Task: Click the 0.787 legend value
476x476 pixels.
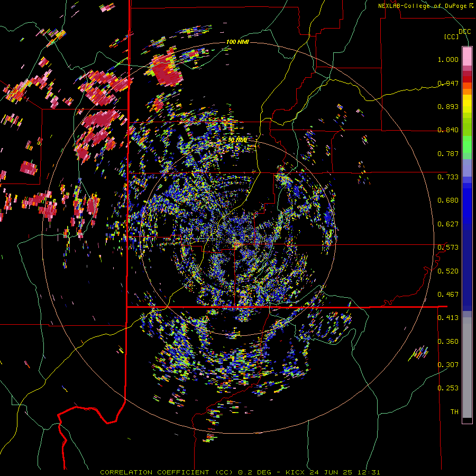Action: tap(448, 153)
